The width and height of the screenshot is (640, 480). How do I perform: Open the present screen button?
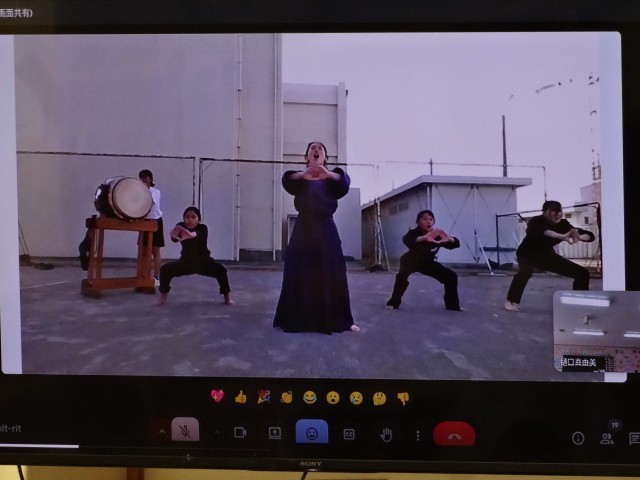(275, 433)
